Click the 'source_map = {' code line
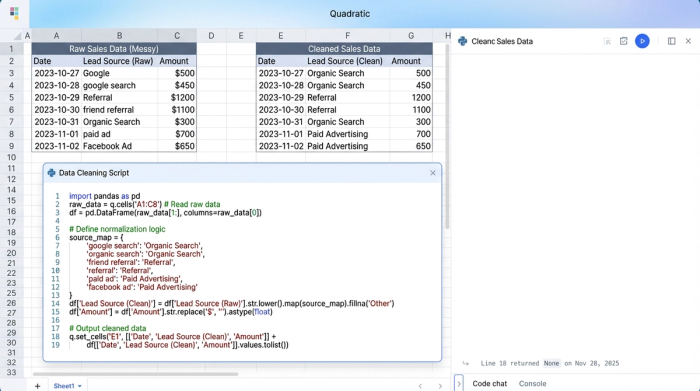Viewport: 700px width, 391px height. (96, 237)
